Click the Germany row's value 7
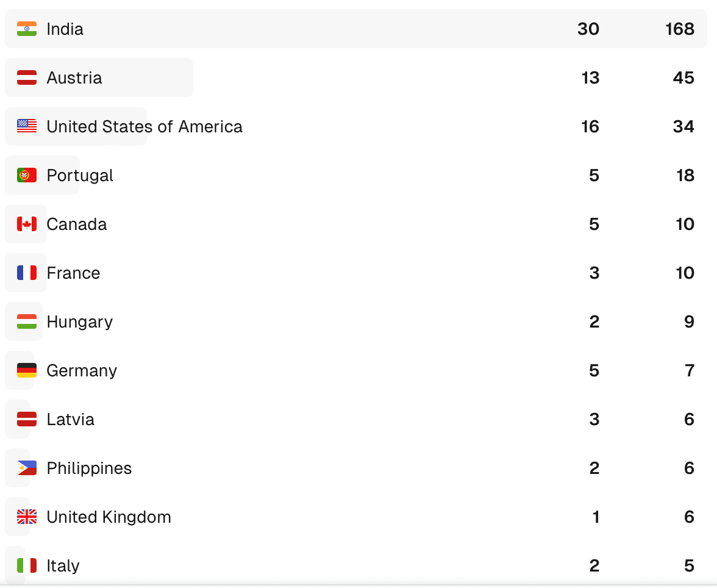This screenshot has width=717, height=588. point(690,370)
